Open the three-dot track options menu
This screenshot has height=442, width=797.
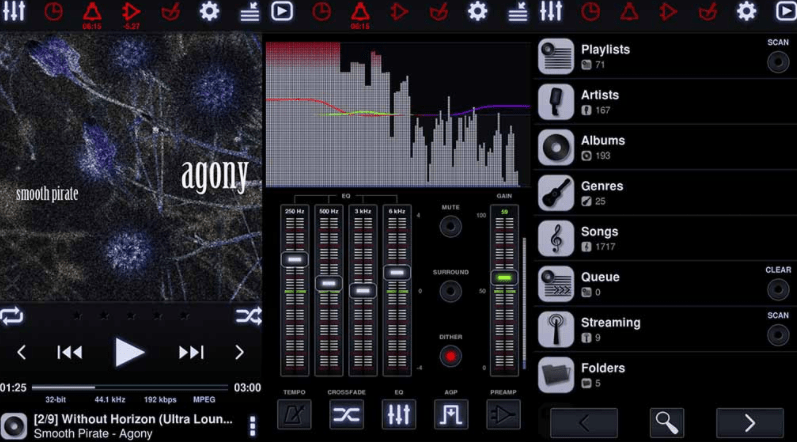tap(253, 426)
